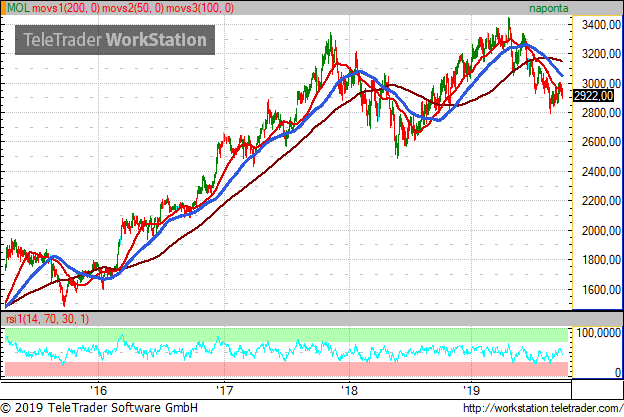Open the workstation.teletrader.com link

[543, 408]
